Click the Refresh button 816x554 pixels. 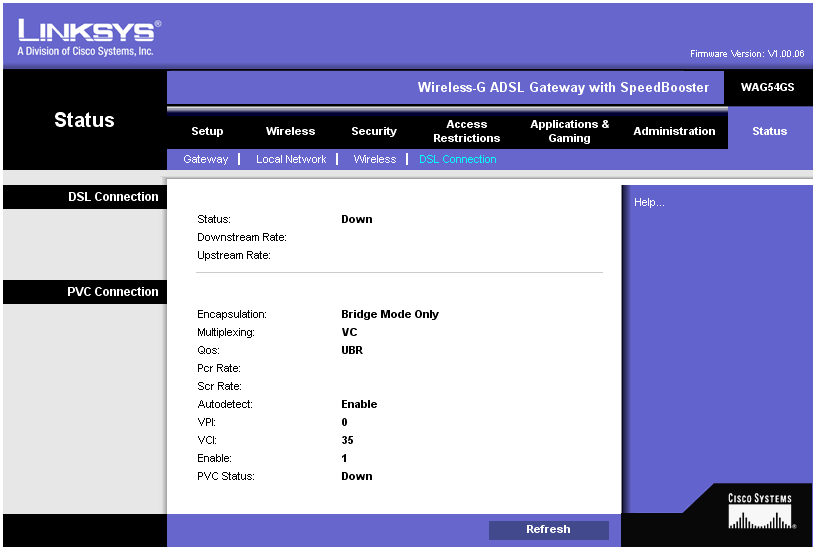tap(549, 530)
